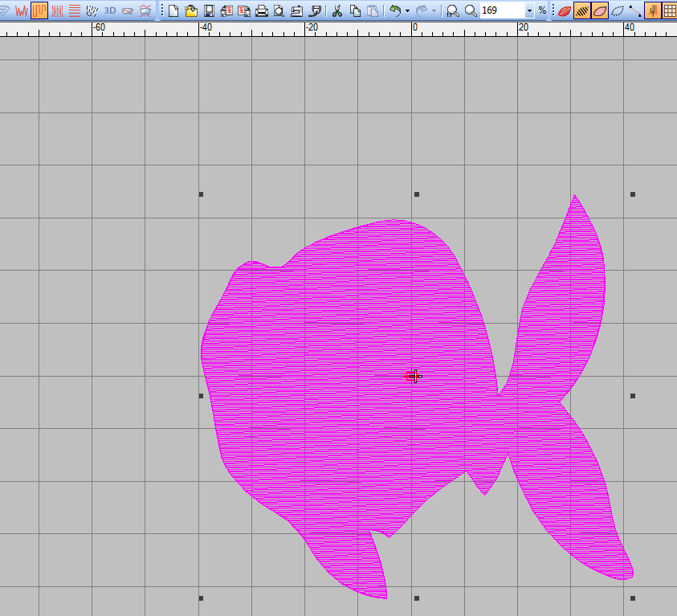Click the red leaf shape icon

point(565,11)
